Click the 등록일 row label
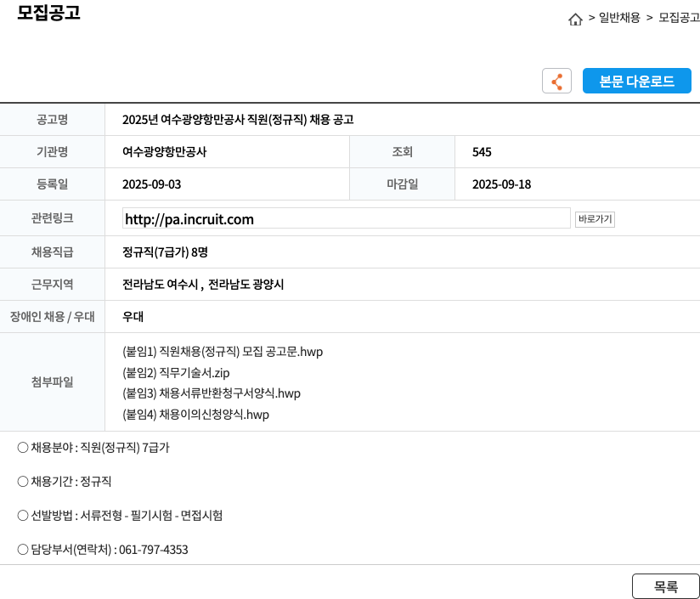Image resolution: width=700 pixels, height=599 pixels. (52, 184)
